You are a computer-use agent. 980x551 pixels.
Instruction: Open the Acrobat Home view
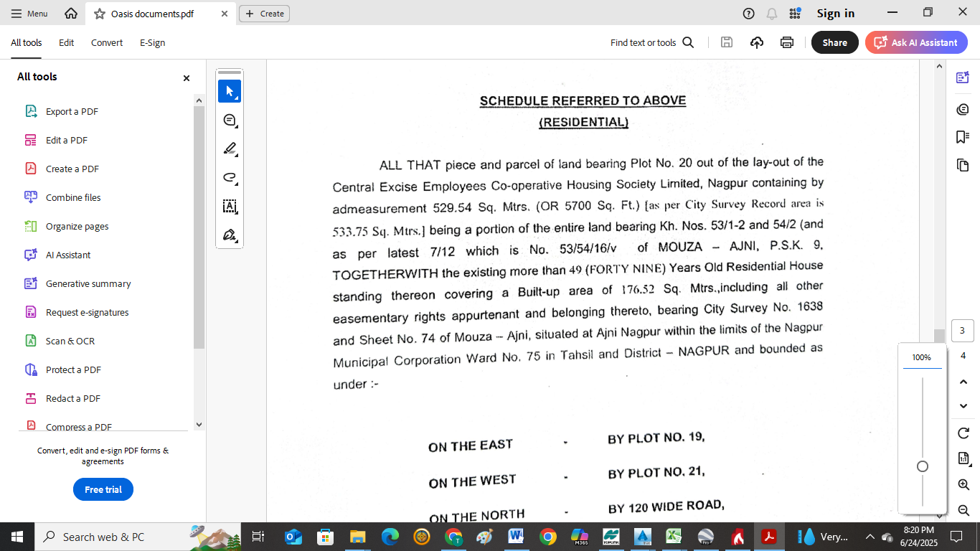click(x=70, y=14)
